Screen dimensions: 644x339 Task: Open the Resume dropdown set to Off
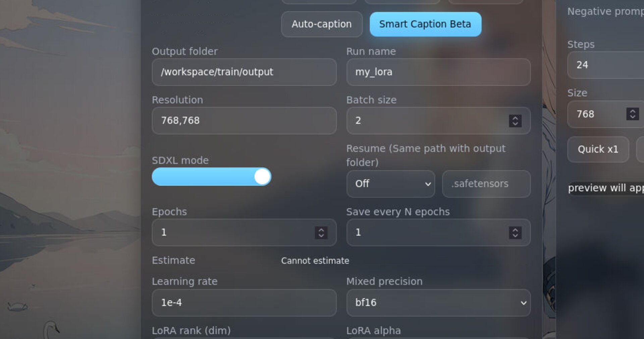pyautogui.click(x=390, y=184)
